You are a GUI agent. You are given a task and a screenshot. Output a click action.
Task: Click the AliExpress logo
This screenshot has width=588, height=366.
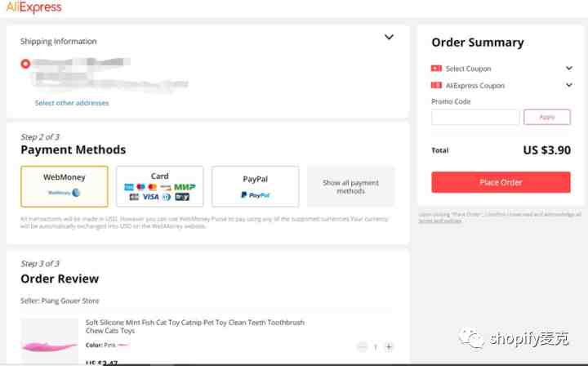click(x=33, y=7)
